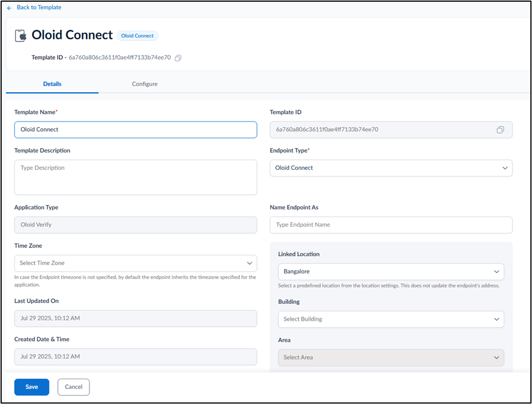The image size is (532, 404).
Task: Click the Oloid Connect badge tag
Action: (137, 35)
